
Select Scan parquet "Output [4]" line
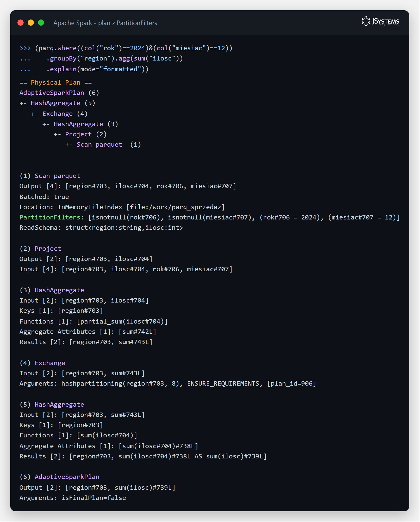128,186
